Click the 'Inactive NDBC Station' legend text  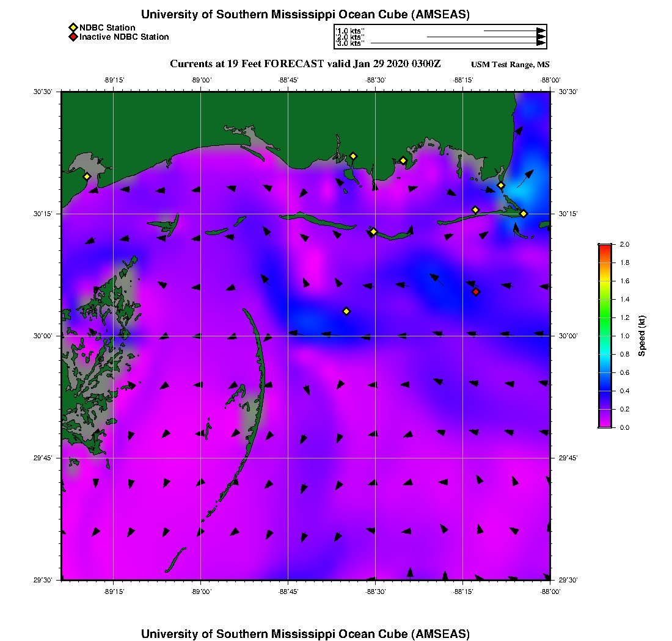124,37
